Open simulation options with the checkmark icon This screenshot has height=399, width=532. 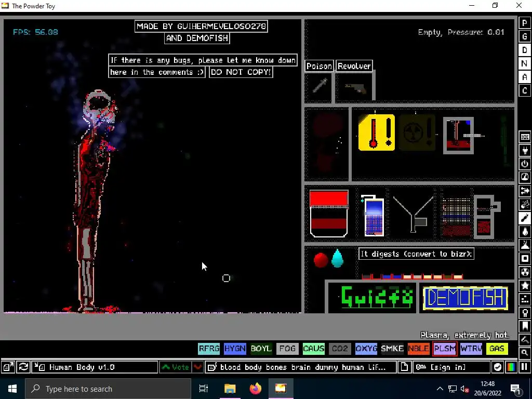[497, 367]
